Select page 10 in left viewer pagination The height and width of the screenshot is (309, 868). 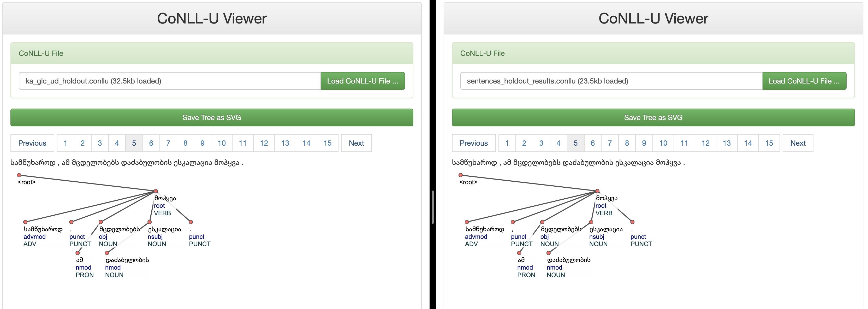(x=221, y=143)
